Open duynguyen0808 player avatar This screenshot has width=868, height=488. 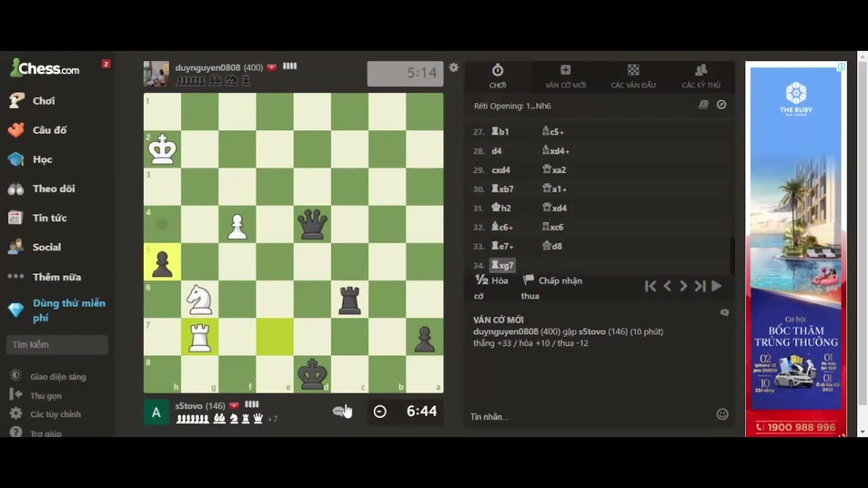point(156,74)
